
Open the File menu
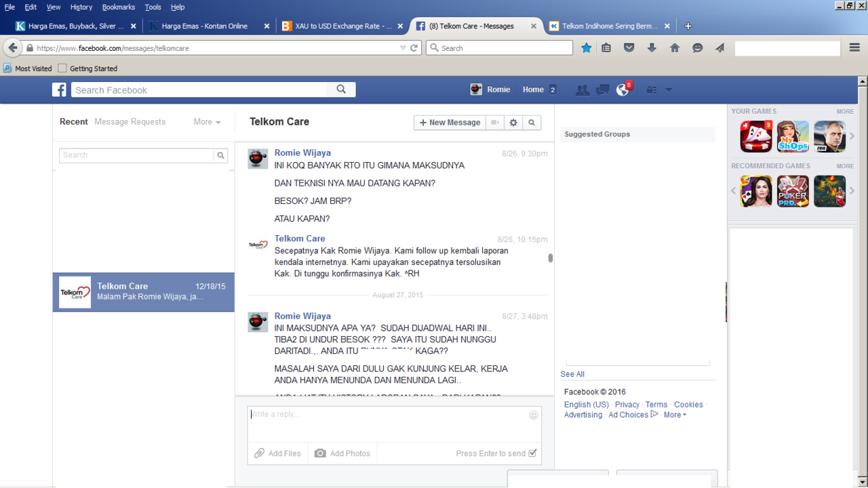coord(9,7)
